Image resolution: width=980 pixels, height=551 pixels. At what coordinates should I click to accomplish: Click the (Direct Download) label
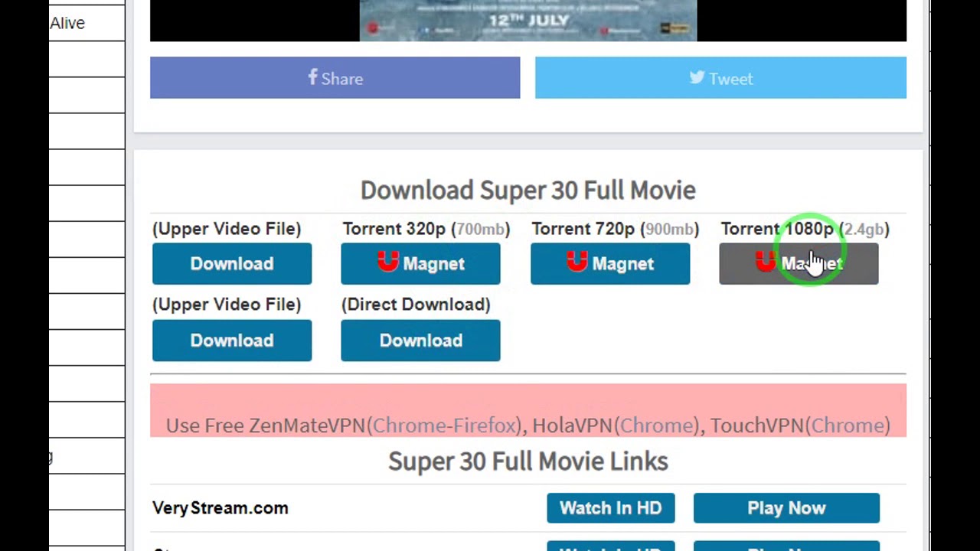coord(416,305)
